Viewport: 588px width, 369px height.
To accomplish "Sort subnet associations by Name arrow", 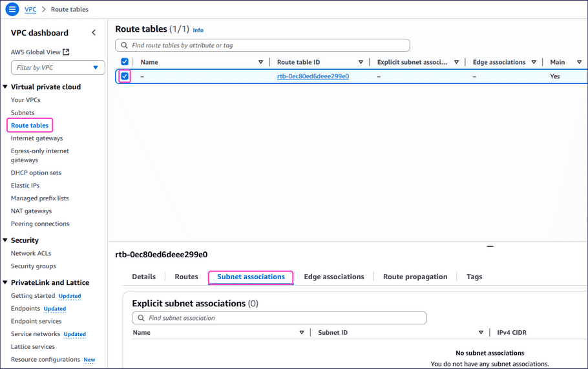I will click(302, 333).
